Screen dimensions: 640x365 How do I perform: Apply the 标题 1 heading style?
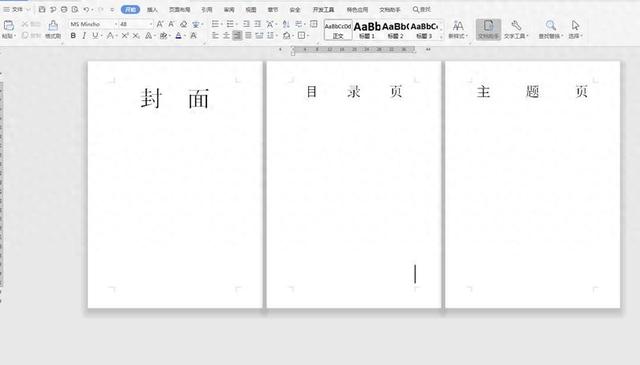367,30
